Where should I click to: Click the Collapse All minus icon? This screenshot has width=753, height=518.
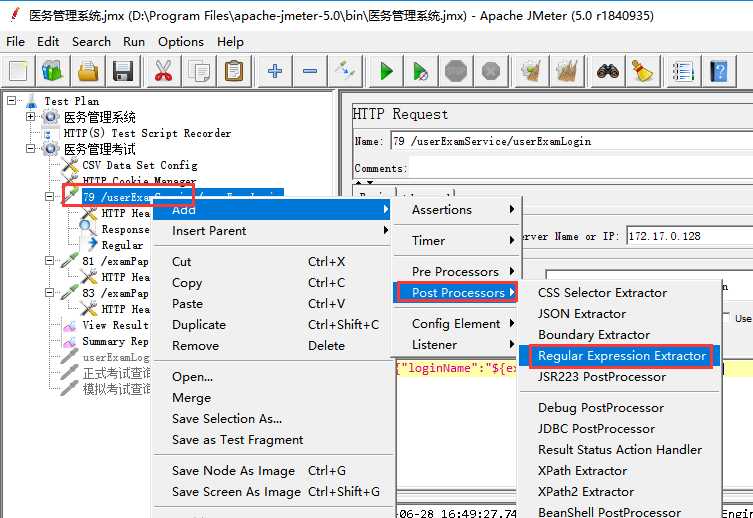310,72
